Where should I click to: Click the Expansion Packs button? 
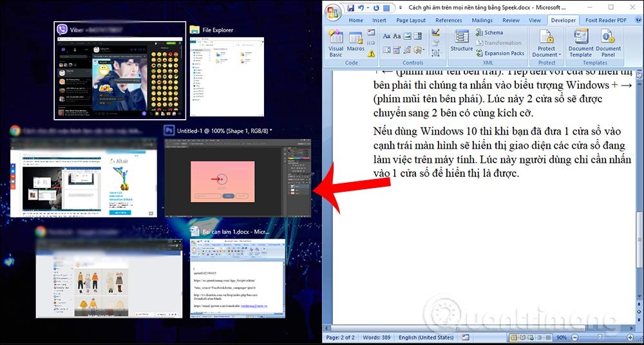pyautogui.click(x=500, y=53)
